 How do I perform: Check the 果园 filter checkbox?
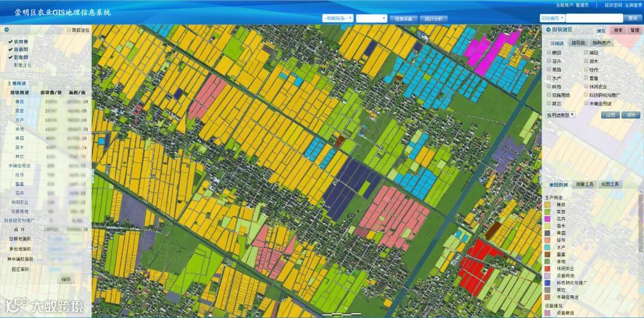coord(549,69)
